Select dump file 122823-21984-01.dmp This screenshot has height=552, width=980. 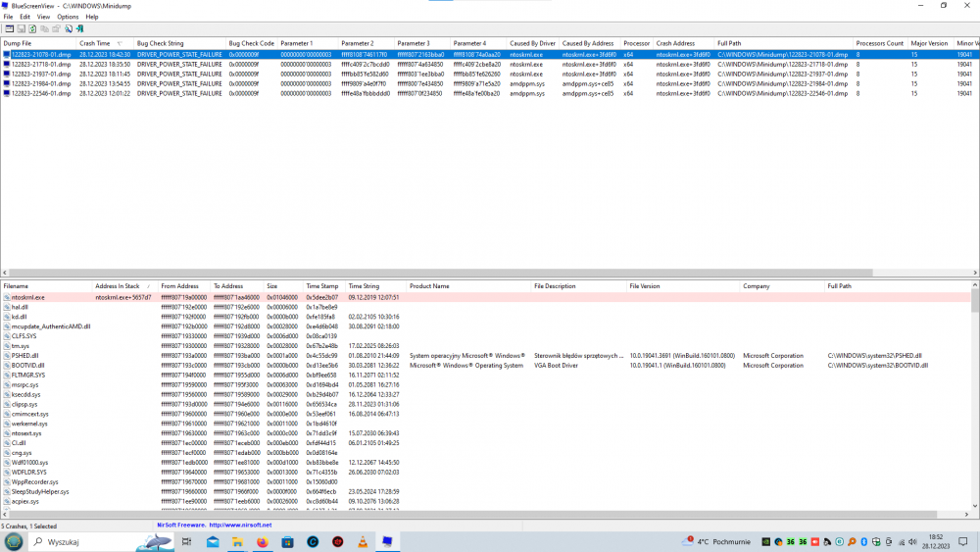40,83
